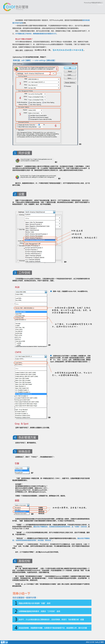Viewport: 105px width, 644px height.
Task: Toggle Profile Mismatches Ask When Opening checkbox
Action: coord(29,102)
